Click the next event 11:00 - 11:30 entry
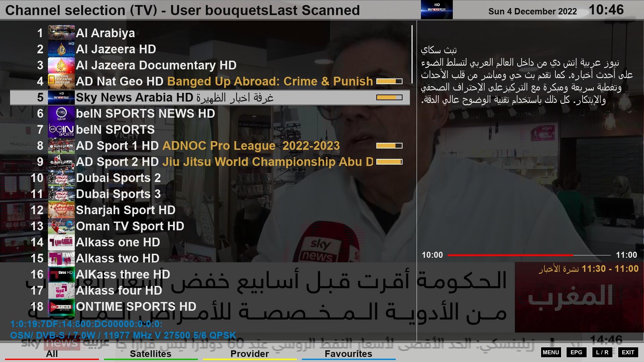 click(x=589, y=269)
